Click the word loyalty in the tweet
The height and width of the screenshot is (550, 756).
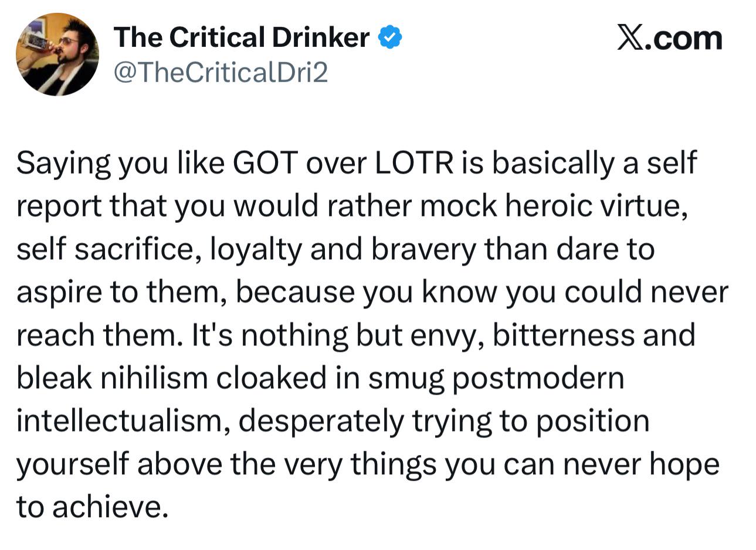(255, 250)
